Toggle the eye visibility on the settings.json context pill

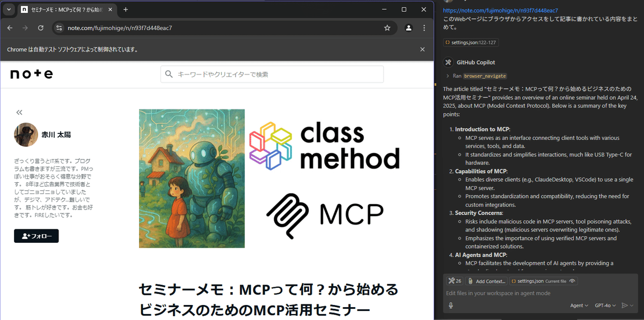(572, 280)
